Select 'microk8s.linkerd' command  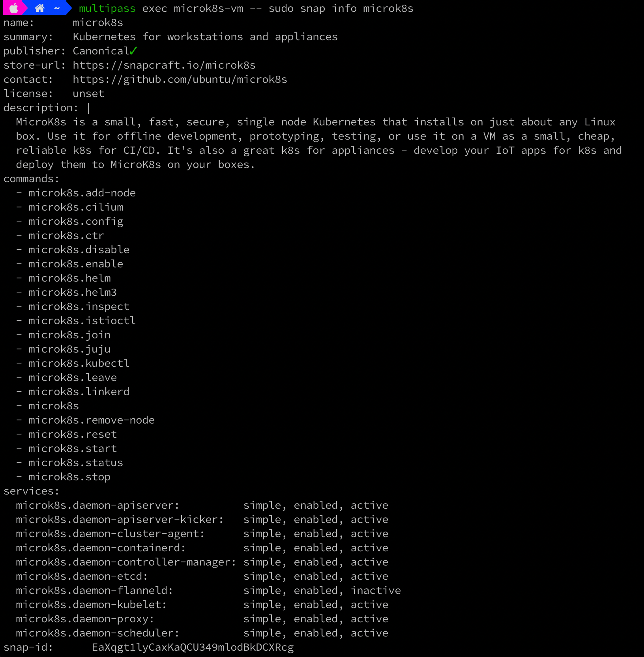tap(79, 392)
